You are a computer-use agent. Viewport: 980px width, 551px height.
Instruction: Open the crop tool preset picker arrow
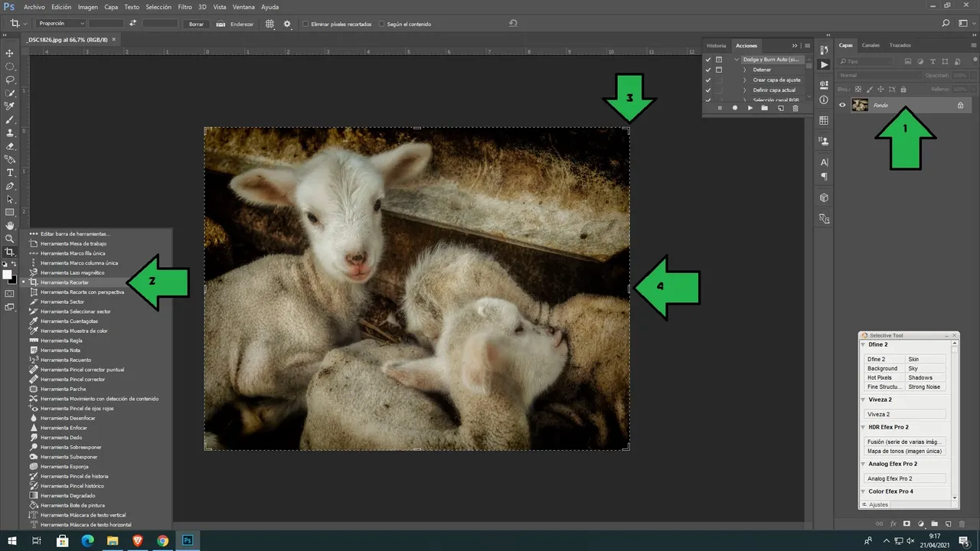25,24
